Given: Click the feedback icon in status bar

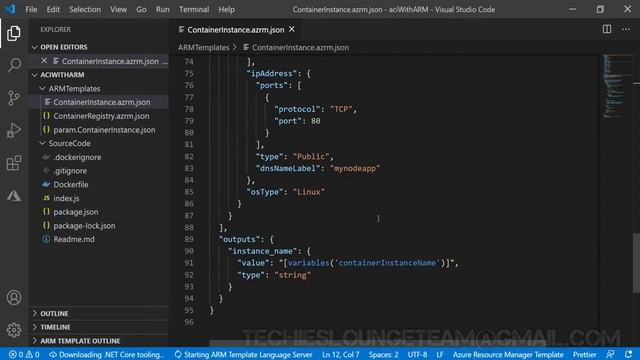Looking at the screenshot, I should 610,354.
